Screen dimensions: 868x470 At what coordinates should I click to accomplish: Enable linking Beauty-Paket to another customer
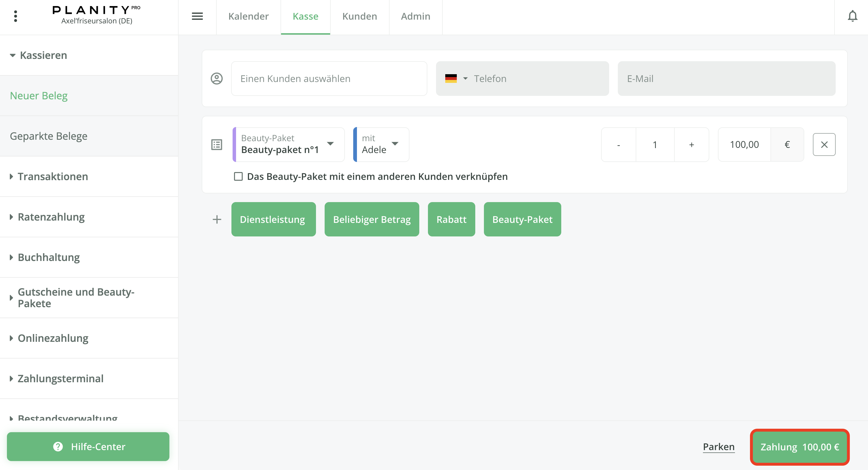pyautogui.click(x=238, y=176)
